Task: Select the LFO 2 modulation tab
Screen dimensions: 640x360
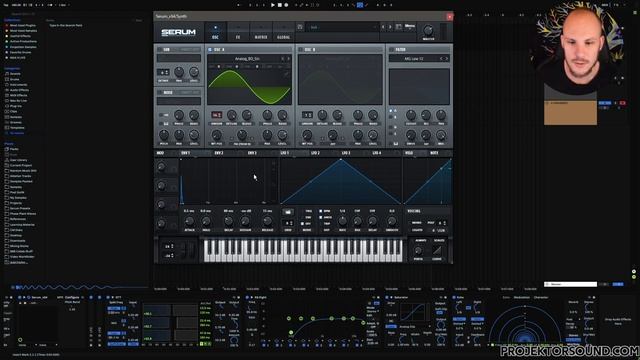Action: coord(316,153)
